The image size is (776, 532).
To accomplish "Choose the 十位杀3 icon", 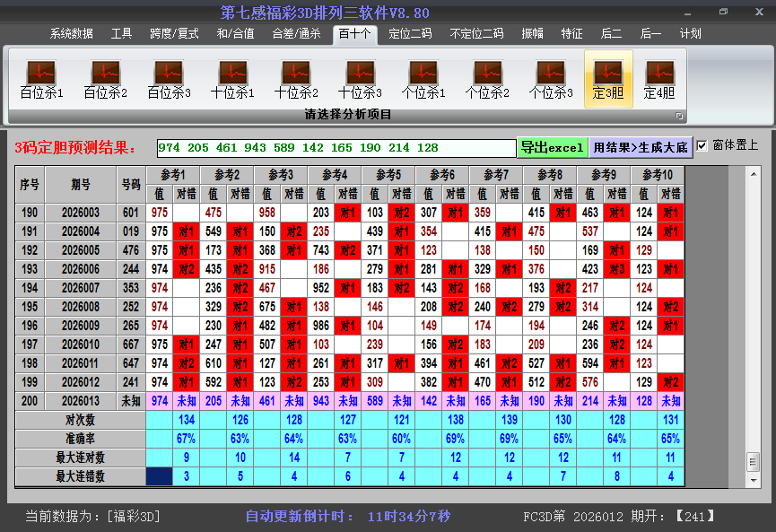I will click(x=360, y=79).
